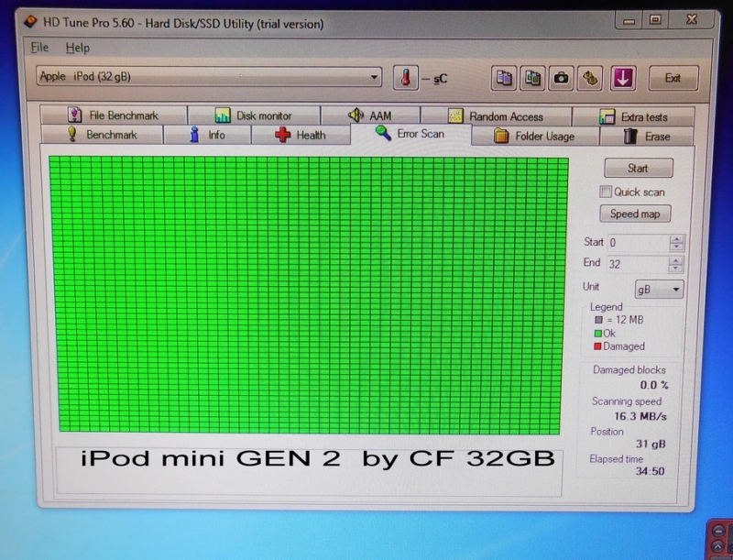Click the End value spinner arrows
Image resolution: width=733 pixels, height=560 pixels.
(x=675, y=264)
